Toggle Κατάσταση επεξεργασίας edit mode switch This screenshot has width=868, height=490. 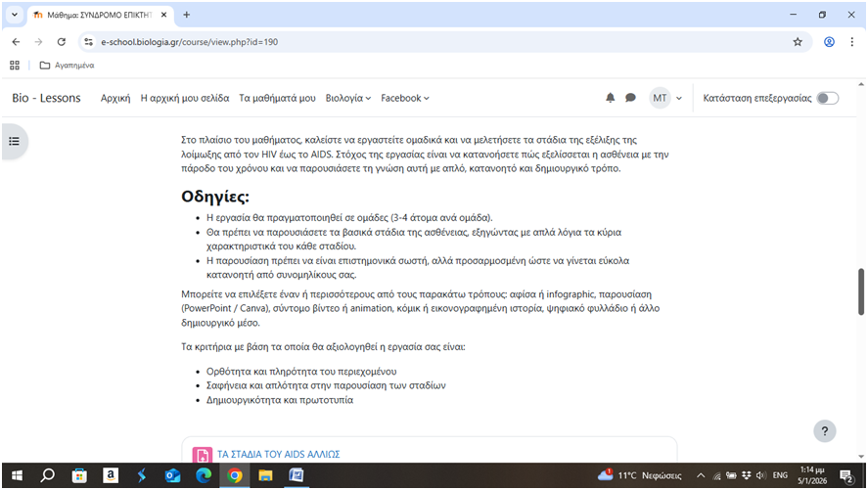click(827, 98)
